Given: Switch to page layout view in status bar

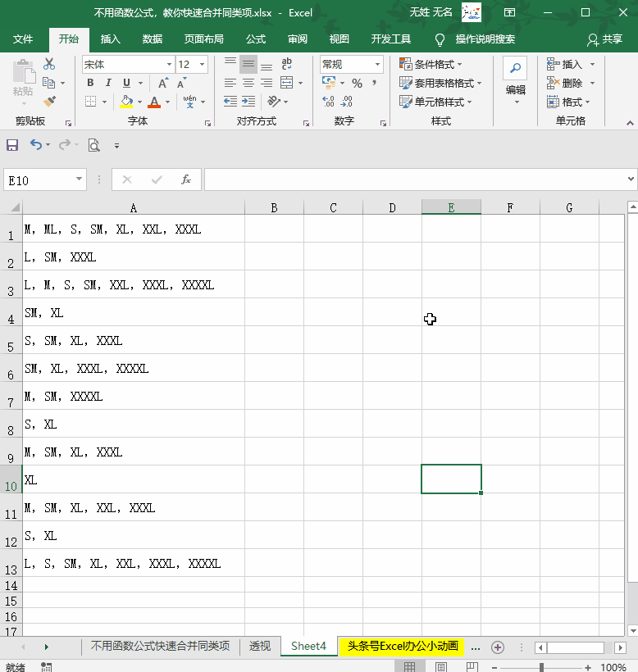Looking at the screenshot, I should (440, 667).
